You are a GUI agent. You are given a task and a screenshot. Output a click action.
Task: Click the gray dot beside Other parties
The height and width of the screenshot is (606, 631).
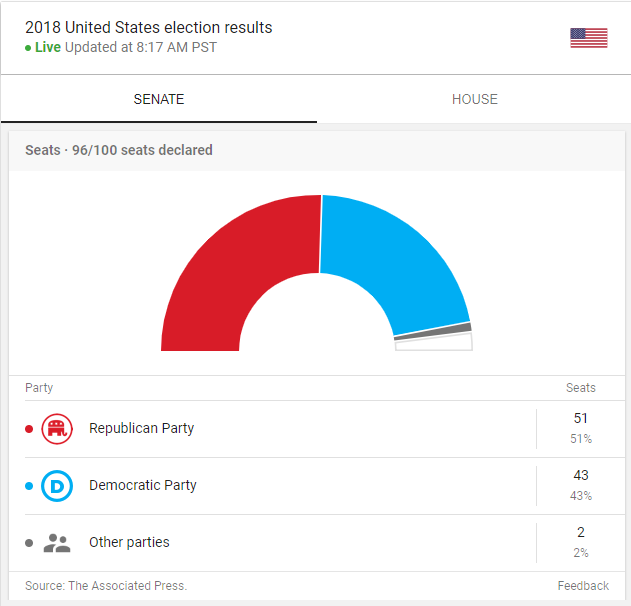(x=29, y=543)
